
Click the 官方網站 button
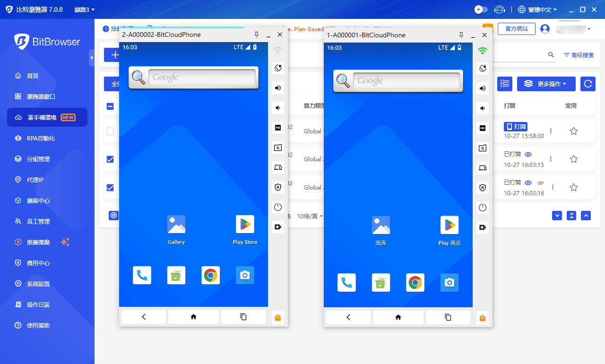point(516,29)
